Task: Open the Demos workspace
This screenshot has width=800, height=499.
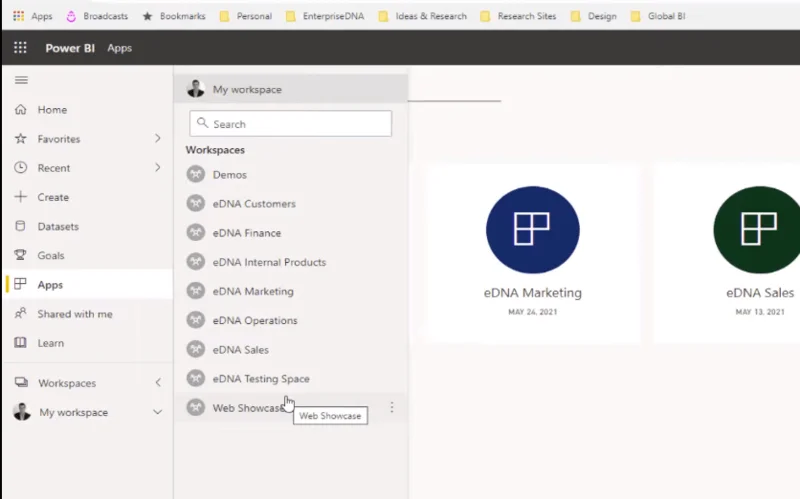Action: click(291, 174)
